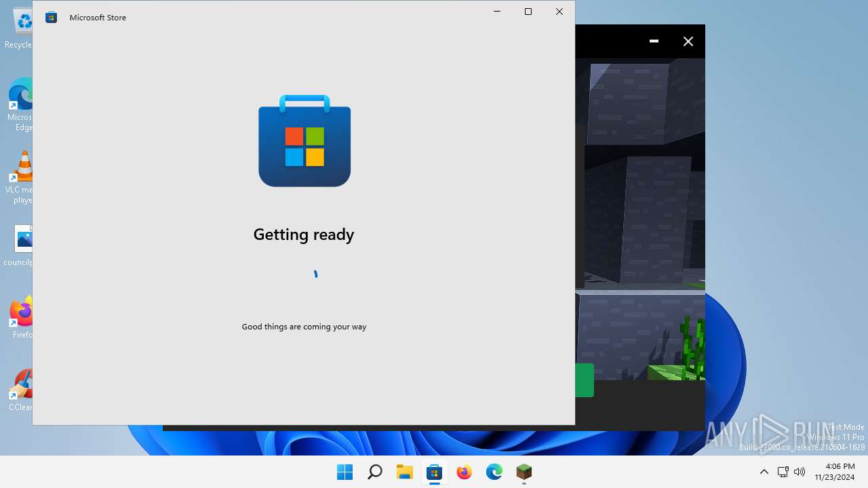Launch Microsoft Edge from the taskbar

click(x=494, y=472)
